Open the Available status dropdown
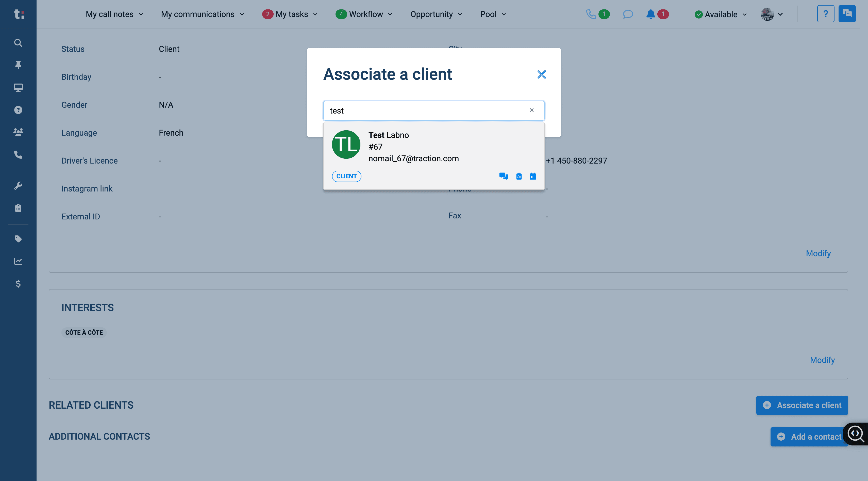The width and height of the screenshot is (868, 481). point(721,14)
